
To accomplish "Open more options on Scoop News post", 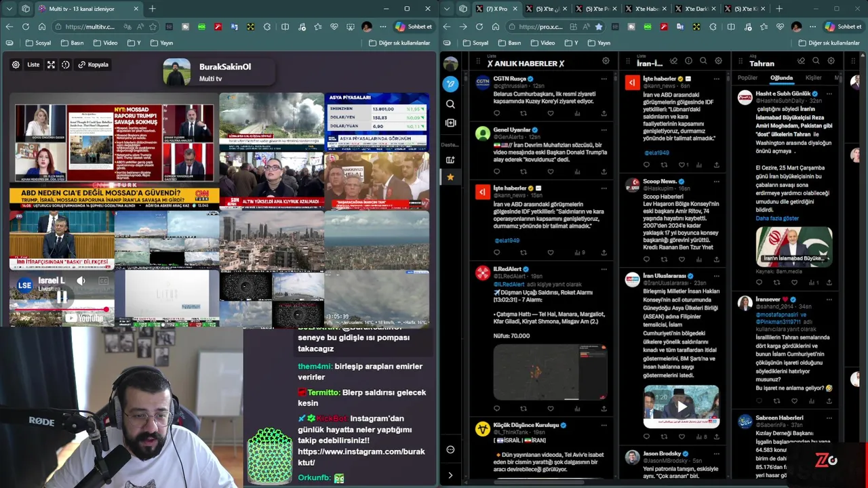I will [x=717, y=182].
